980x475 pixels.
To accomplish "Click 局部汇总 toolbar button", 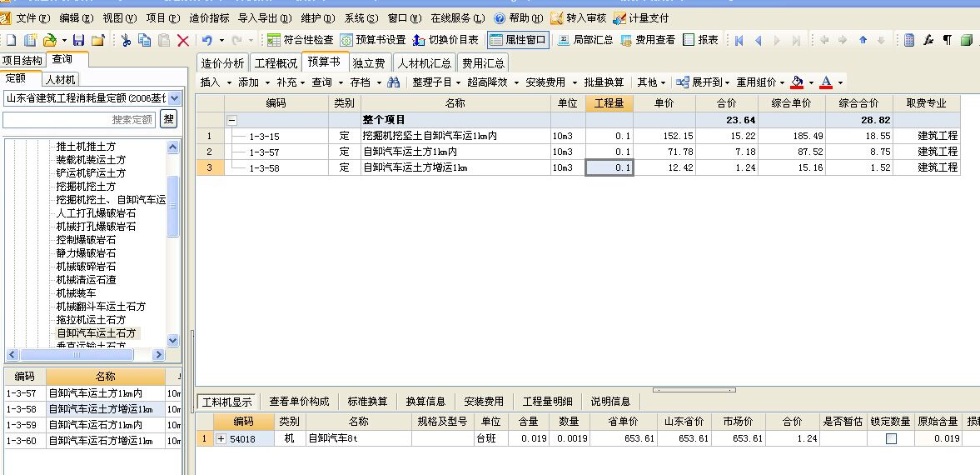I will tap(585, 40).
